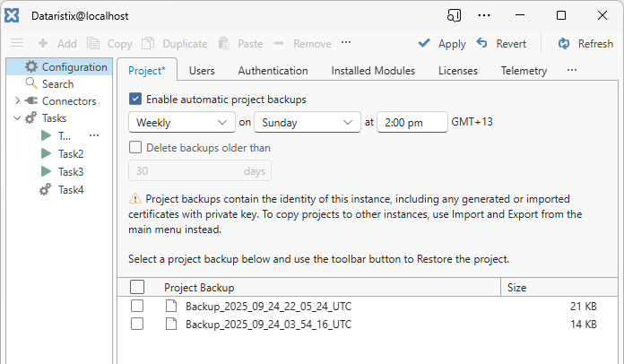
Task: Open the ellipsis menu next to T... task
Action: pos(94,135)
